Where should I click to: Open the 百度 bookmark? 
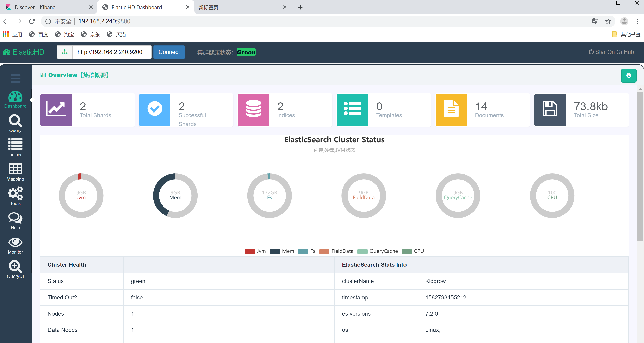(x=39, y=34)
